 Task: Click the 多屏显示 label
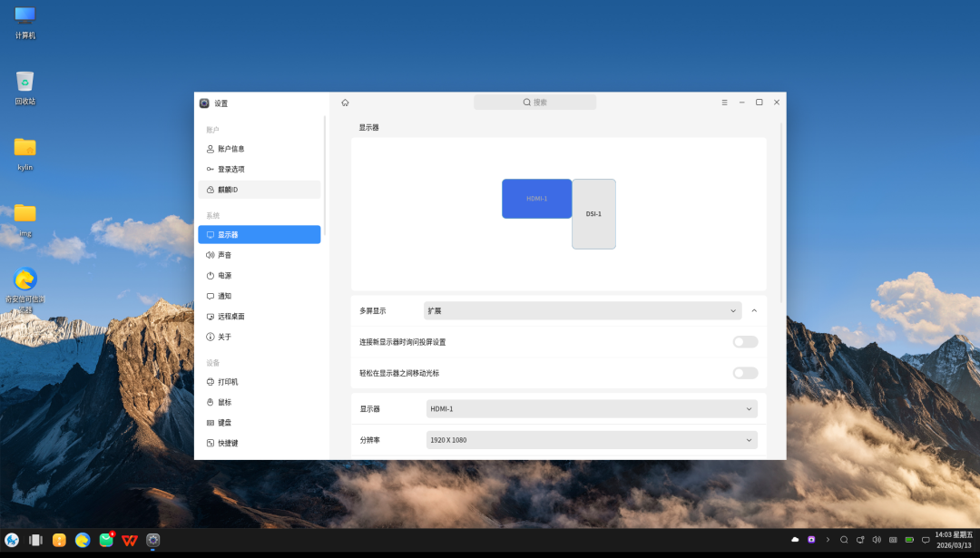373,310
